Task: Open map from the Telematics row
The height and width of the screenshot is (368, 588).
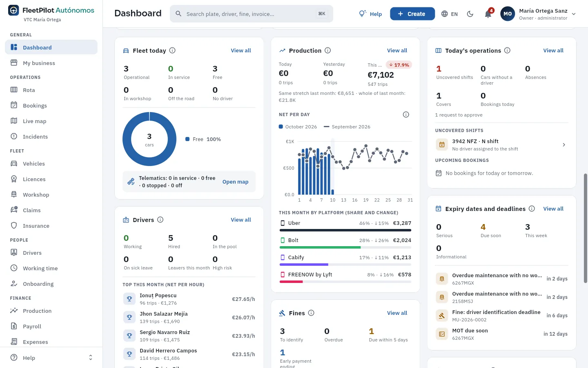Action: (x=235, y=182)
